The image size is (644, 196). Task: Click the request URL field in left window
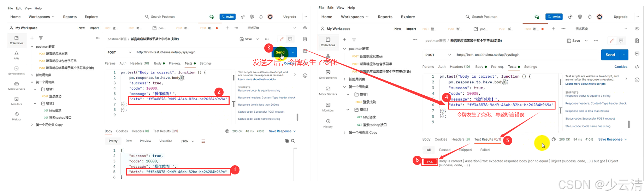[x=201, y=52]
